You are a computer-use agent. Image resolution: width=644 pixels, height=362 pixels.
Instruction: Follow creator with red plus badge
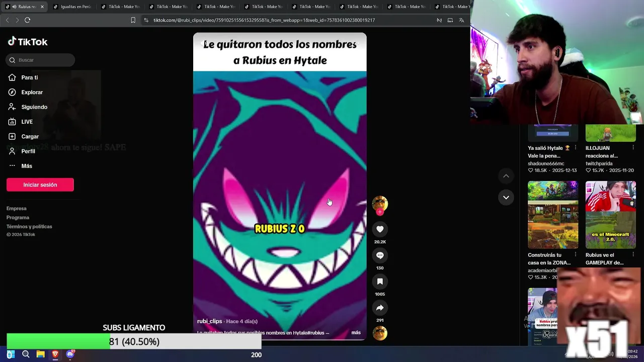click(380, 212)
